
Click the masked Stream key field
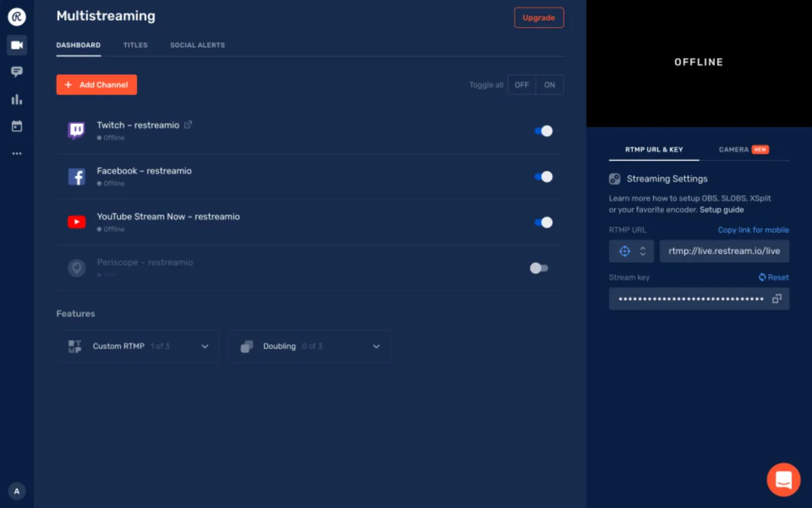[699, 299]
